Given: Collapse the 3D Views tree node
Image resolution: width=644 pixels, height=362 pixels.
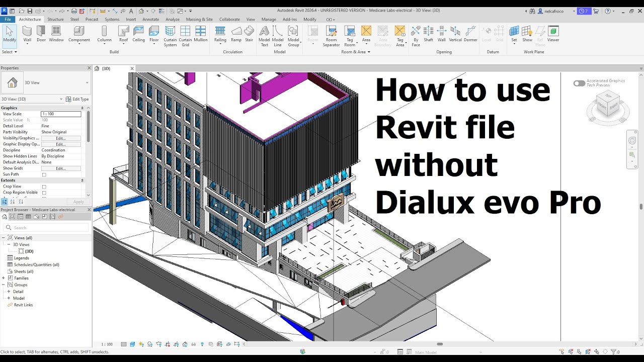Looking at the screenshot, I should (x=9, y=244).
